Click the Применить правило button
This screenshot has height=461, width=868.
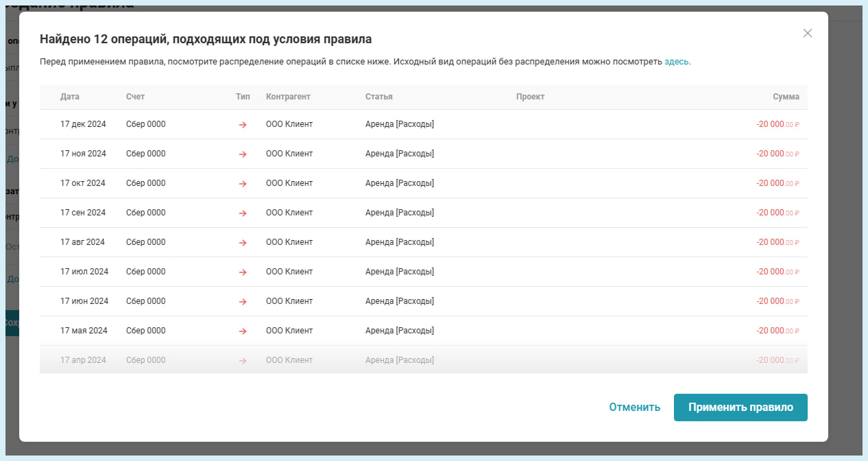(740, 407)
